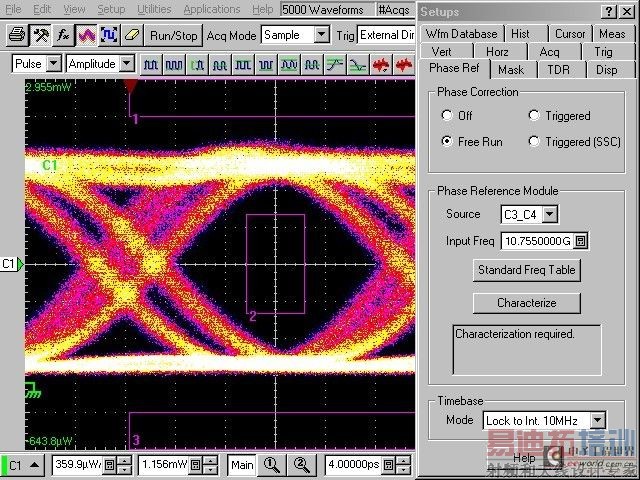Screen dimensions: 640x480
Task: Switch to the Vert tab
Action: click(442, 52)
